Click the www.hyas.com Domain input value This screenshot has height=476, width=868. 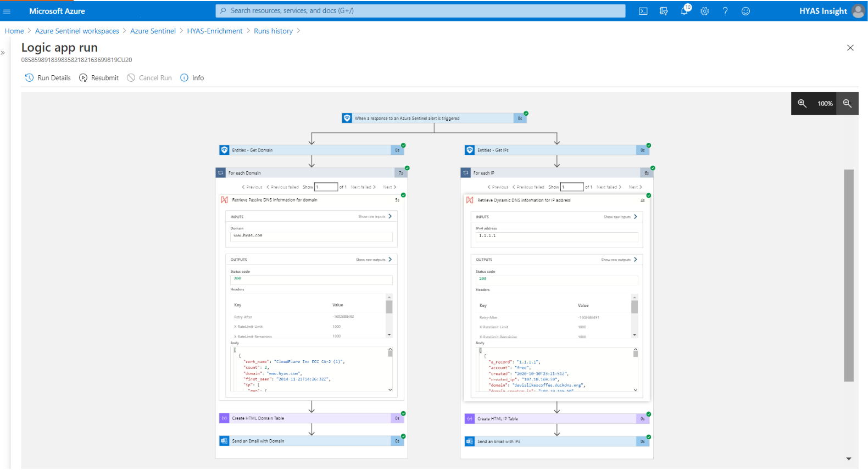(311, 236)
